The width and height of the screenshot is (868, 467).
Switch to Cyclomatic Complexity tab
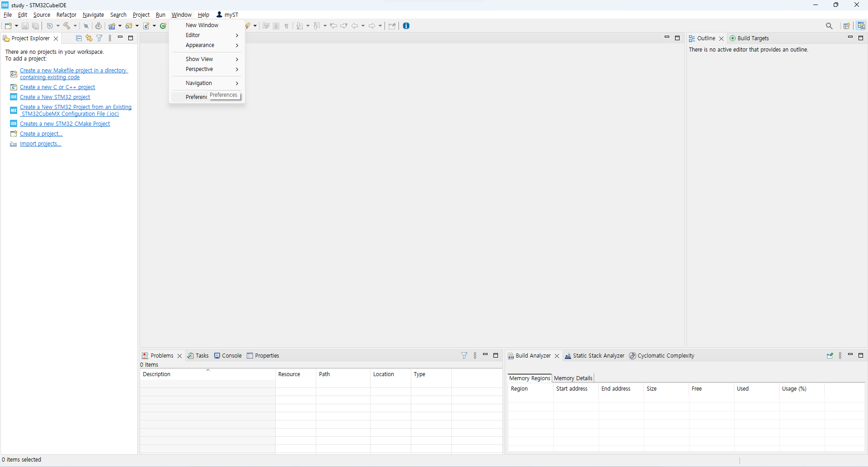coord(662,356)
